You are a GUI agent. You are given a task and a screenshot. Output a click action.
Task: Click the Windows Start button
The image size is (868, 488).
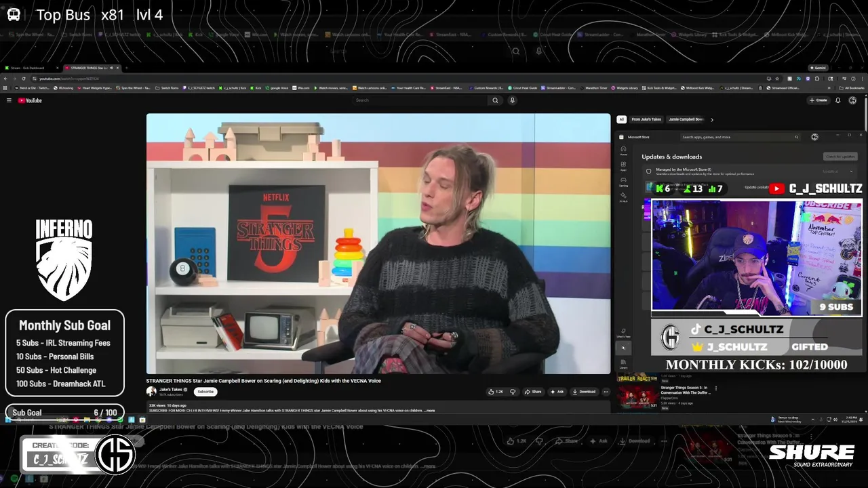[x=8, y=420]
